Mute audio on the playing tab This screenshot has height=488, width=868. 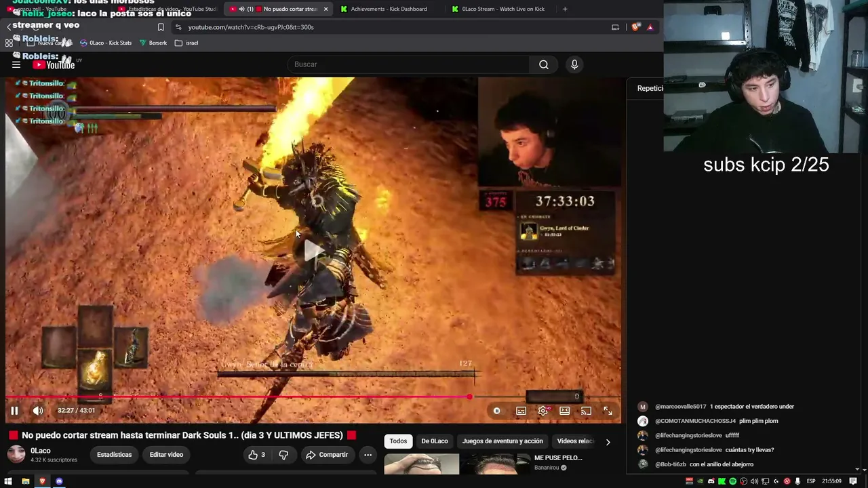(242, 9)
